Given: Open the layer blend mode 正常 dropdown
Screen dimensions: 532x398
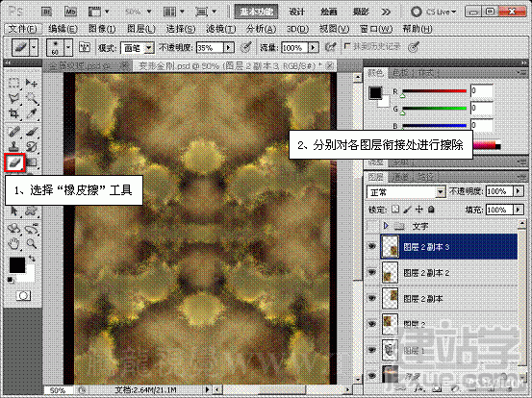Looking at the screenshot, I should (x=406, y=192).
